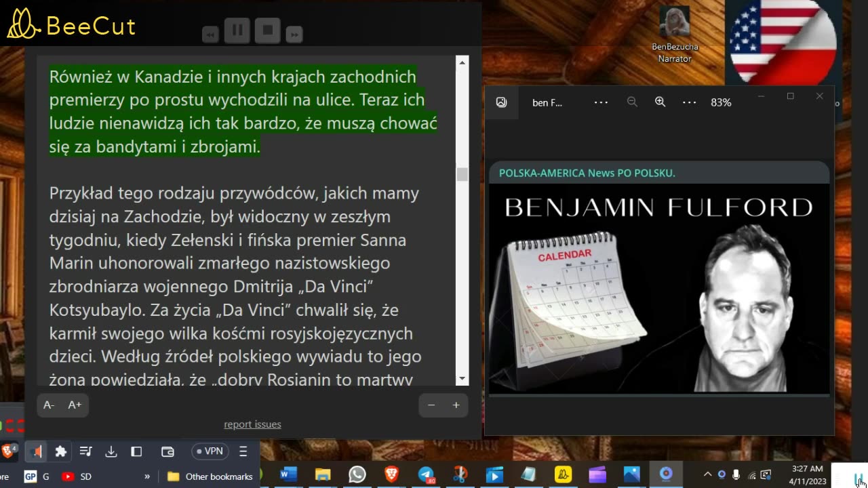Open the GP G bookmark

click(x=37, y=476)
